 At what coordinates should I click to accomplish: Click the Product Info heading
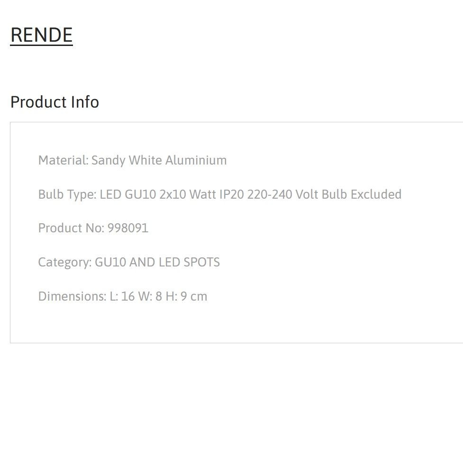54,102
